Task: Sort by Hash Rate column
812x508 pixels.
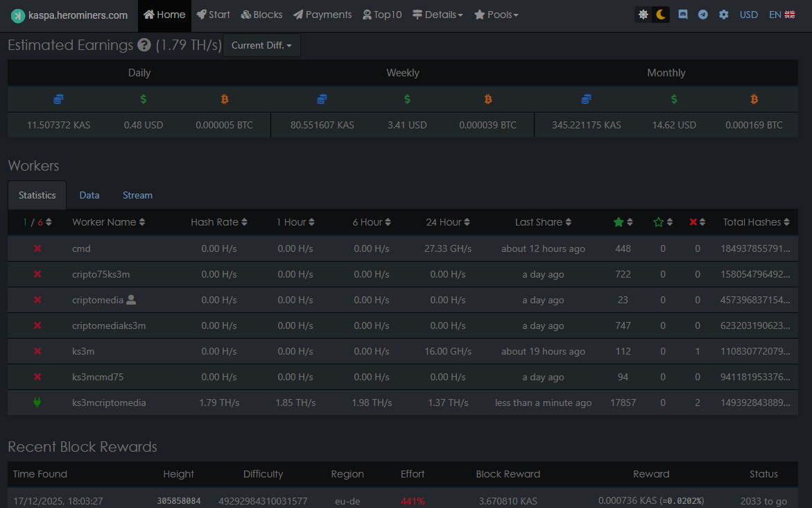Action: coord(219,222)
